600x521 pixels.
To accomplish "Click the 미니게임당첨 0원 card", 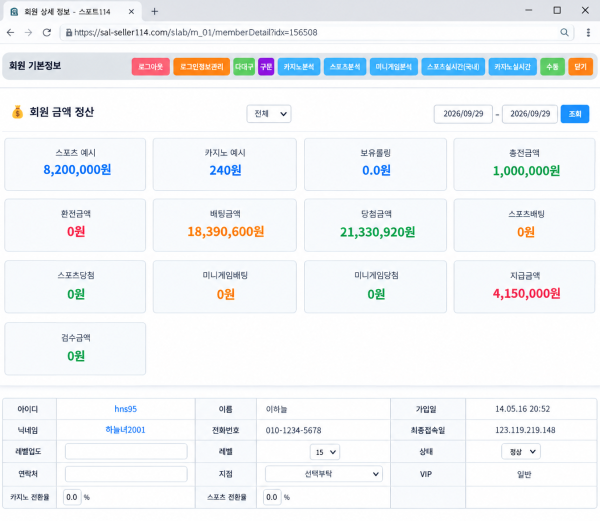I will pyautogui.click(x=375, y=287).
